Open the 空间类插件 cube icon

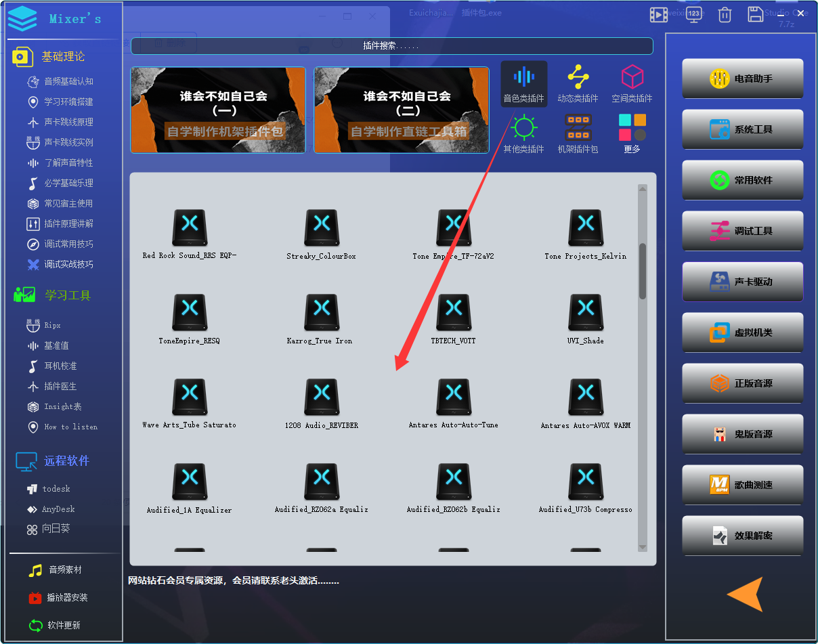point(632,77)
